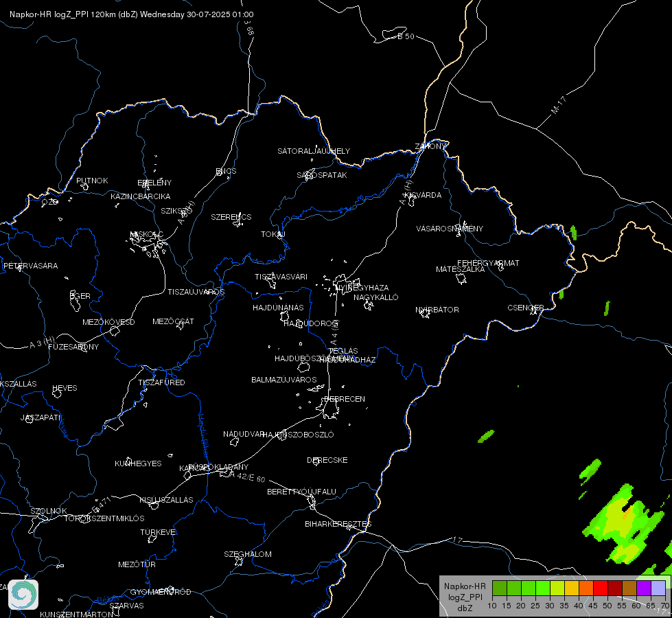672x618 pixels.
Task: Select the 35-40 dBZ yellow legend swatch
Action: tap(572, 588)
